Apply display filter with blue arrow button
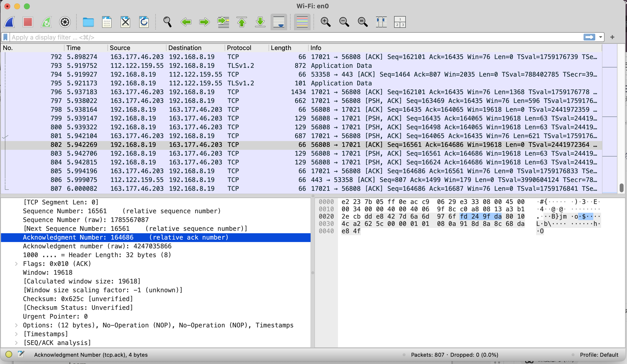 click(589, 37)
